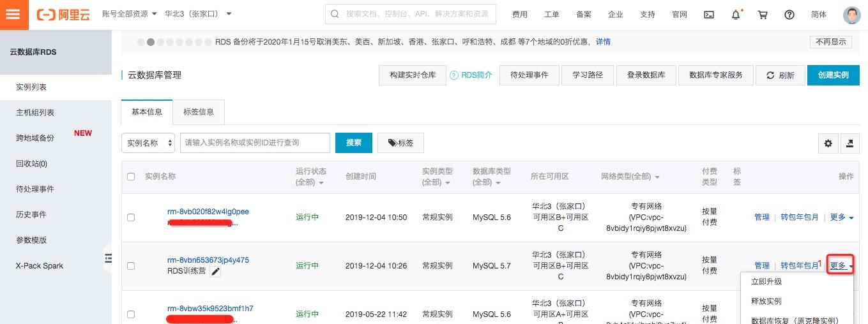Click 学习路径 button
Viewport: 868px width, 324px height.
pos(588,75)
